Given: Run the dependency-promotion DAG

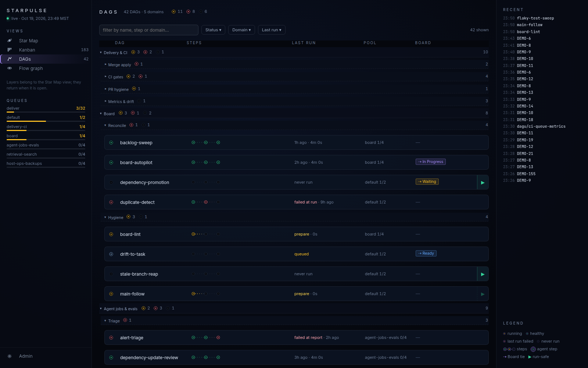Looking at the screenshot, I should pos(483,183).
